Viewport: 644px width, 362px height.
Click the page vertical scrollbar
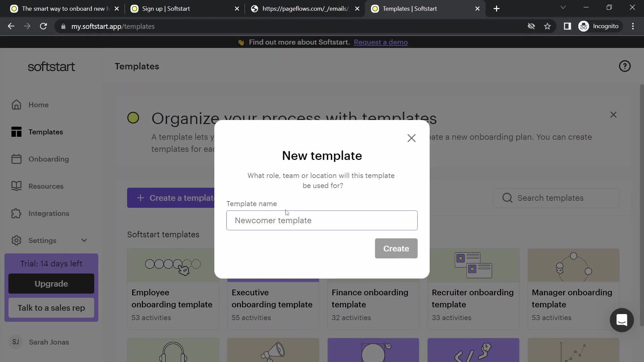click(x=642, y=204)
